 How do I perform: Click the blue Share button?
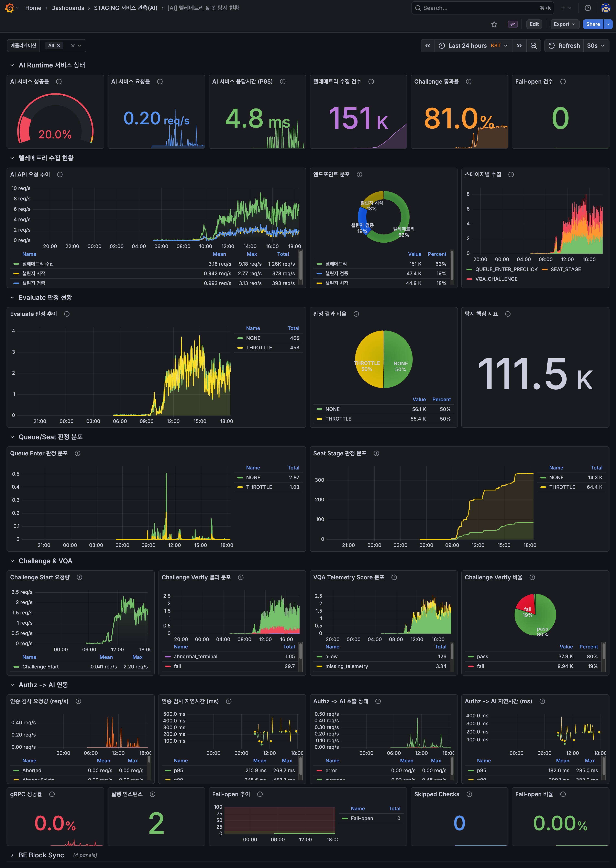(x=593, y=24)
